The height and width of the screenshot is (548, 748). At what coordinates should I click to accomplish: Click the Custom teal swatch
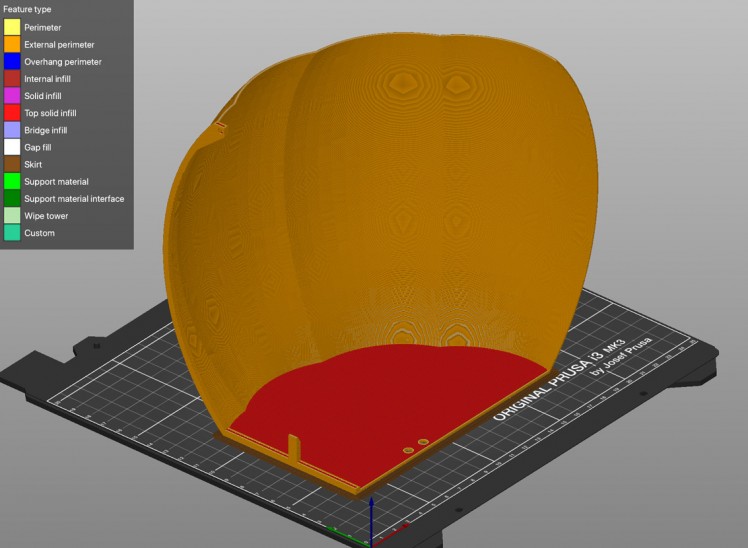click(12, 233)
